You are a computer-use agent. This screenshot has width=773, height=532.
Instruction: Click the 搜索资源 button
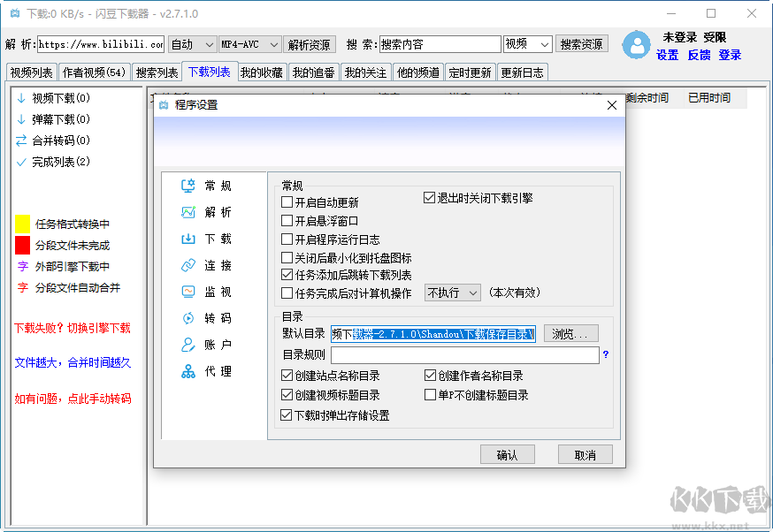(x=582, y=44)
